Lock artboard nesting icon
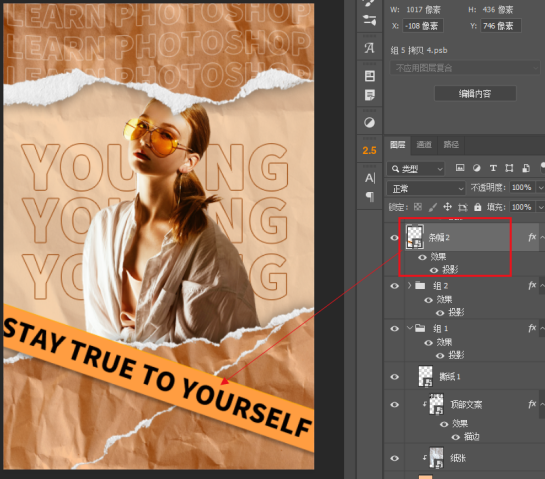 (463, 208)
